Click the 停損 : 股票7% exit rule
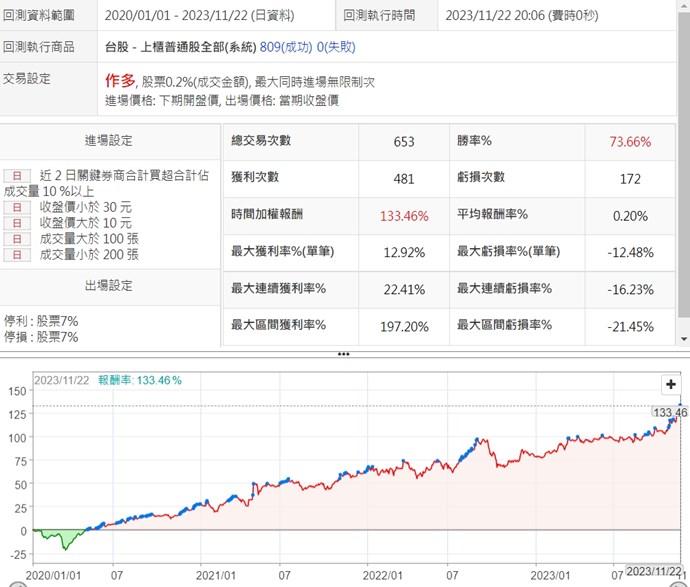 pyautogui.click(x=41, y=337)
